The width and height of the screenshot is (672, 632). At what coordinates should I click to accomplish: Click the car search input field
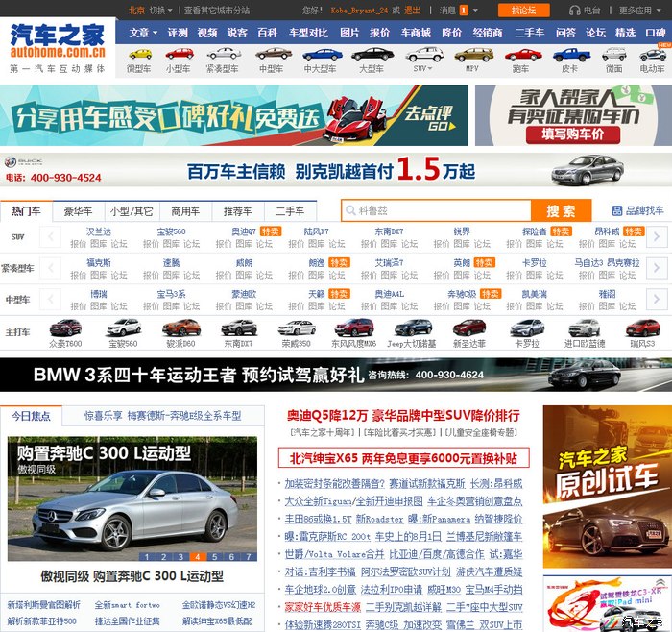coord(437,210)
